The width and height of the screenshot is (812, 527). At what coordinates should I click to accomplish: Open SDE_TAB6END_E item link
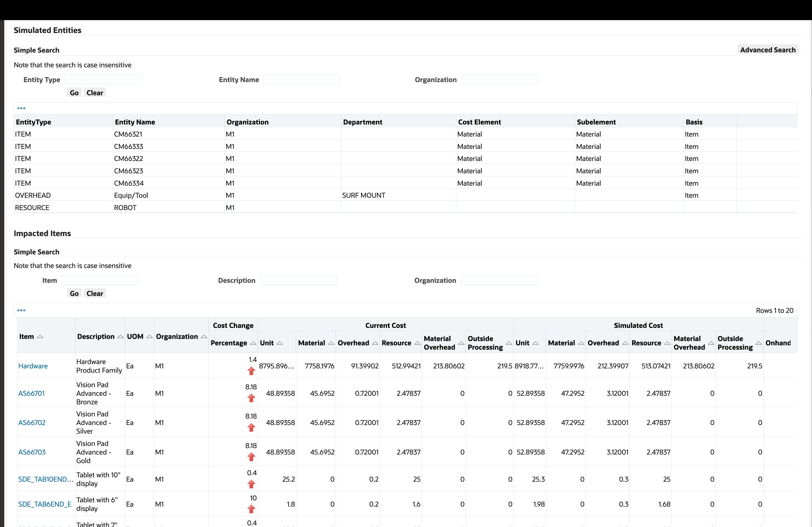(x=45, y=504)
